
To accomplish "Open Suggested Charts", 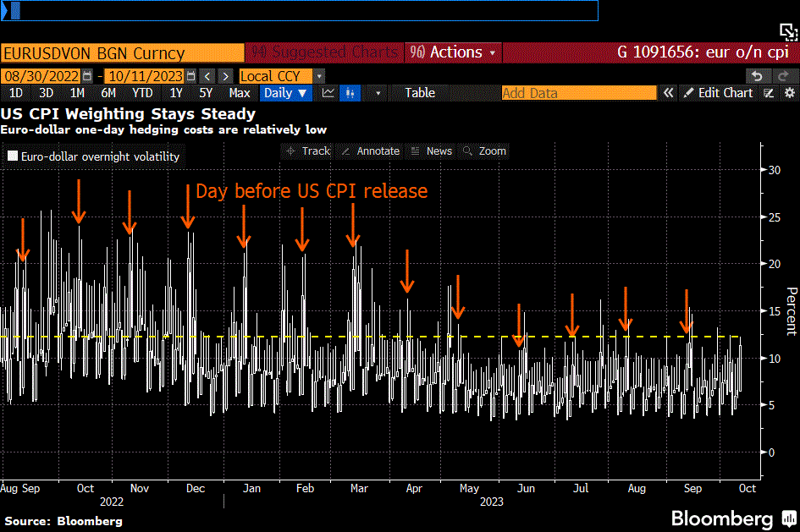I will point(325,52).
